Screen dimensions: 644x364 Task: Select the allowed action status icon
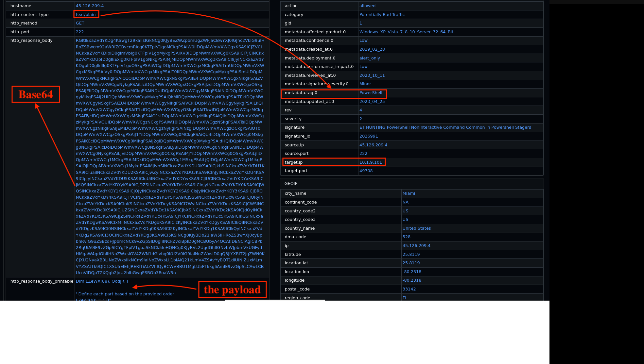tap(367, 6)
